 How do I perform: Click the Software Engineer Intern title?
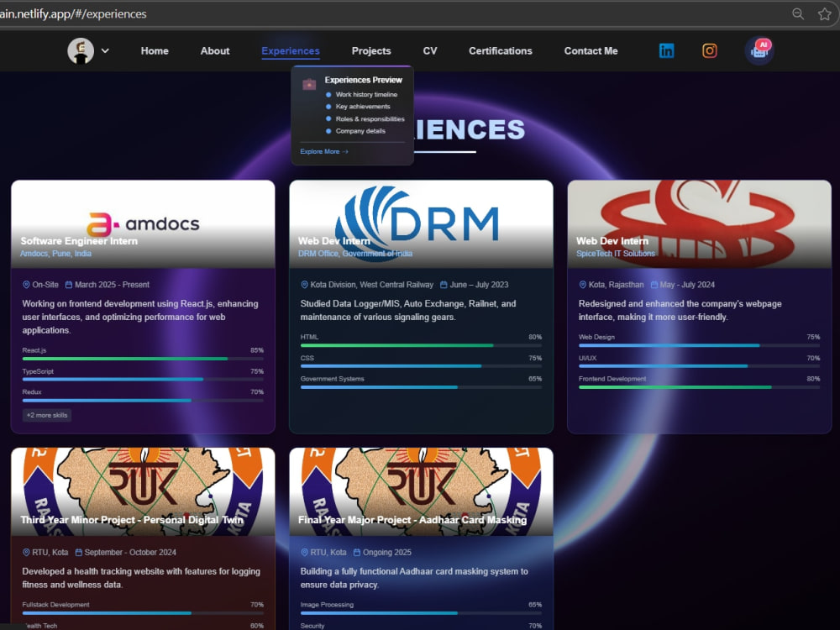(79, 241)
